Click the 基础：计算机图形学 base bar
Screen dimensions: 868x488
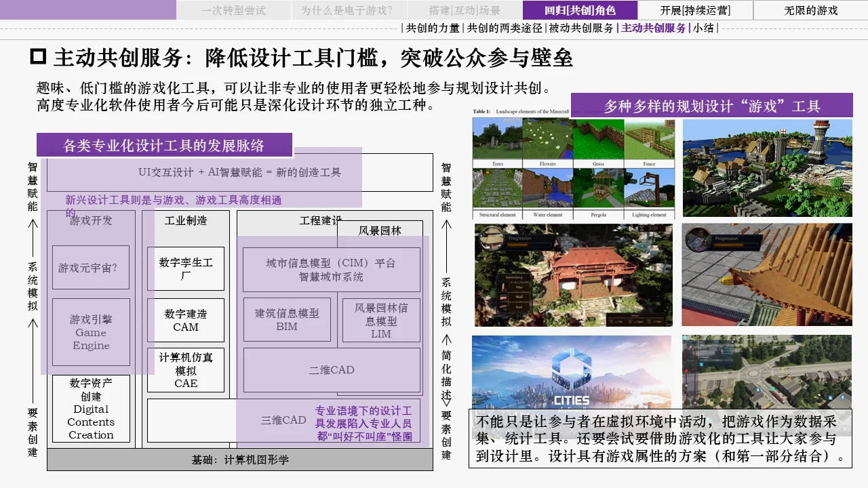[x=240, y=460]
